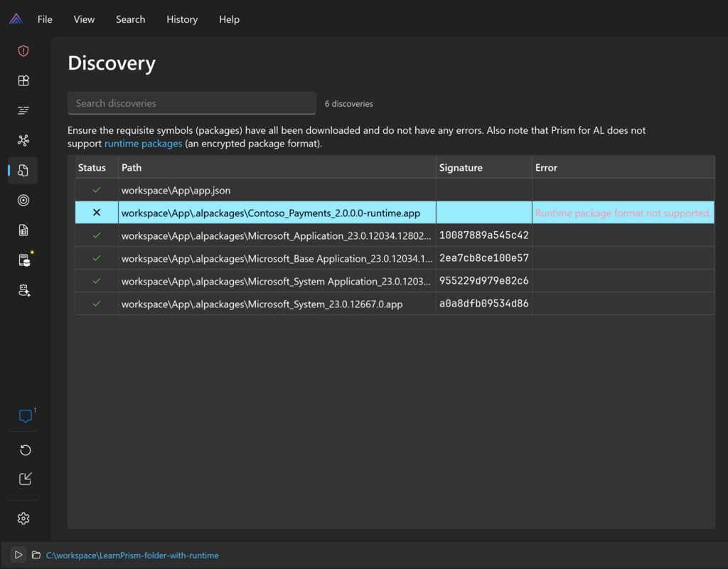Open the C:\workspace\LearnPrism-folder-with-runtime path link
The width and height of the screenshot is (728, 569).
pos(132,555)
